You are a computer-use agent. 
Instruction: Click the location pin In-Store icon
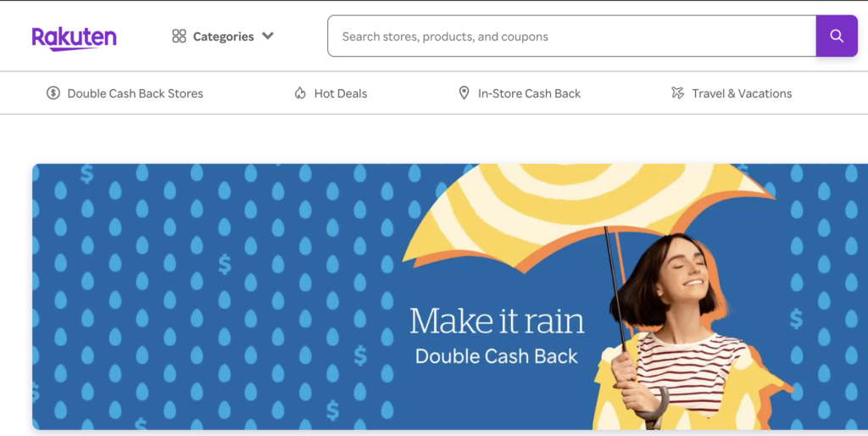(x=464, y=93)
